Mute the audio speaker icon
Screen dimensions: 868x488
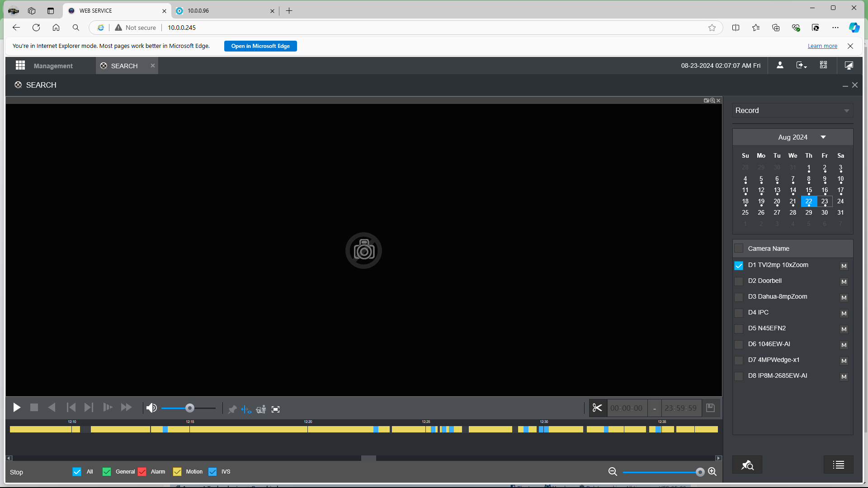[x=151, y=408]
